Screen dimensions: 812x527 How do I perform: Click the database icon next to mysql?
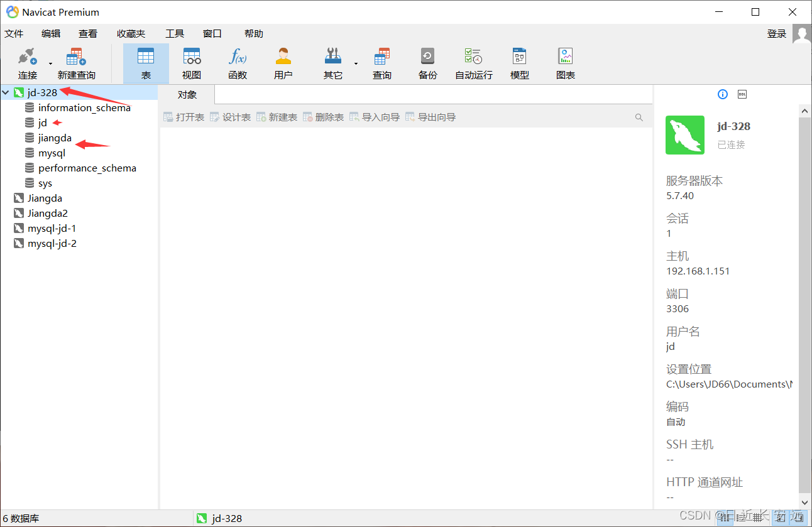tap(30, 153)
